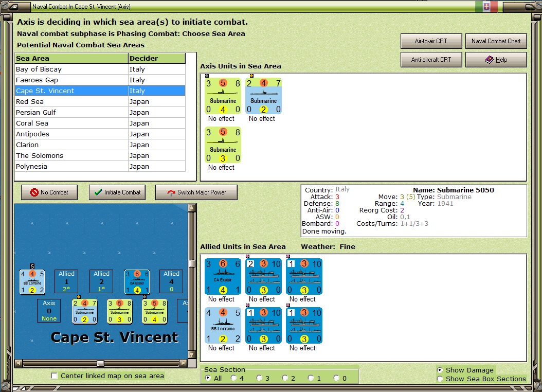The image size is (542, 392).
Task: Open Help
Action: [496, 60]
